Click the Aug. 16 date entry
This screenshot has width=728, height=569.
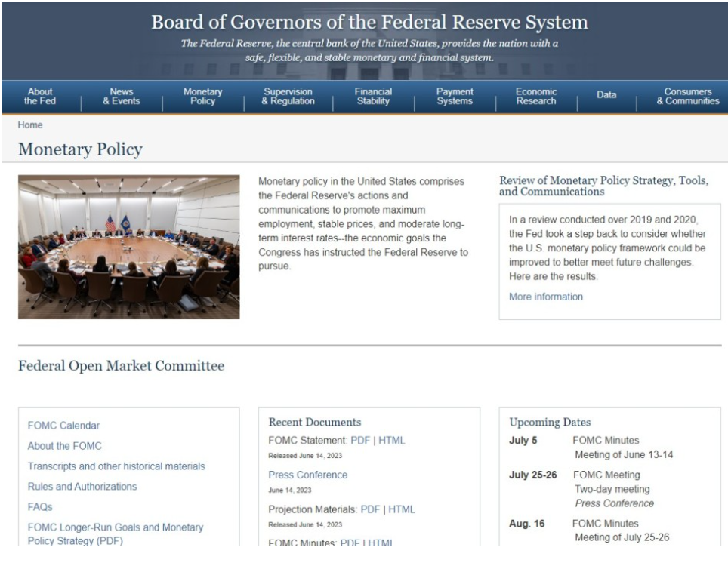pos(526,524)
